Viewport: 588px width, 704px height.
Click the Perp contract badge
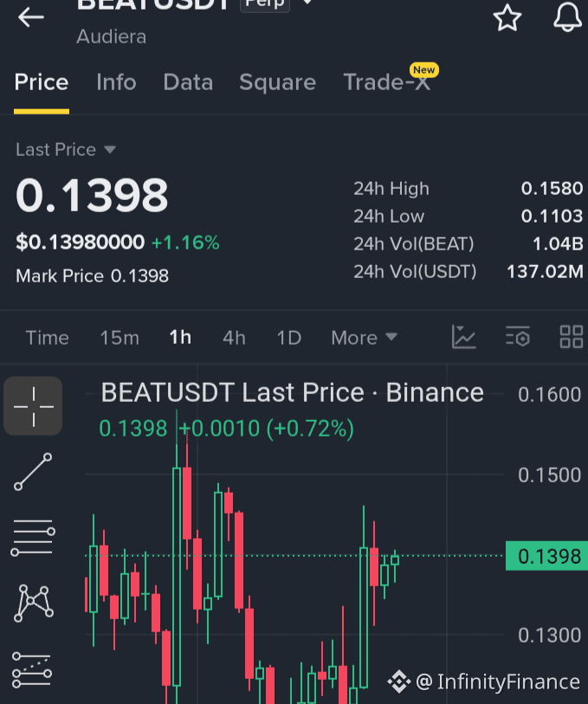pyautogui.click(x=265, y=3)
